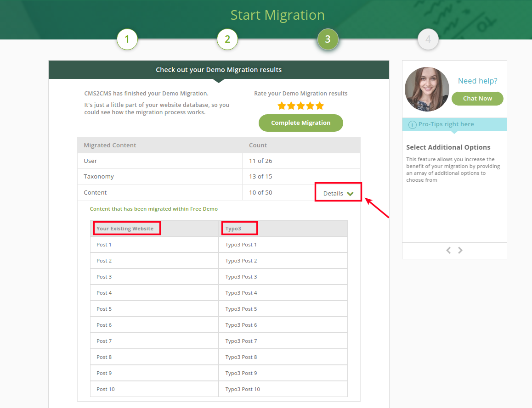Jump to step 4 circle
Image resolution: width=532 pixels, height=408 pixels.
coord(428,39)
